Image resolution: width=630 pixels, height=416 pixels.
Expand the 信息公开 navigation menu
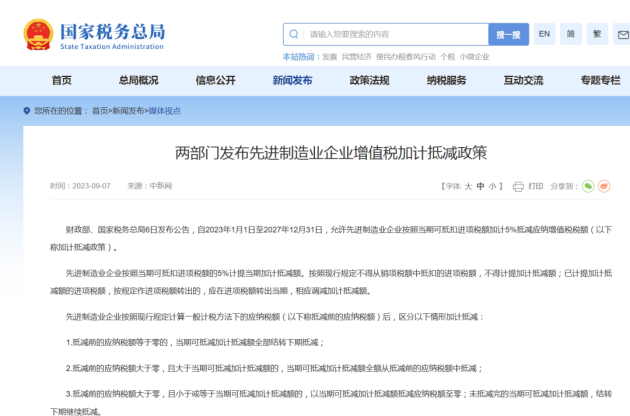point(215,80)
